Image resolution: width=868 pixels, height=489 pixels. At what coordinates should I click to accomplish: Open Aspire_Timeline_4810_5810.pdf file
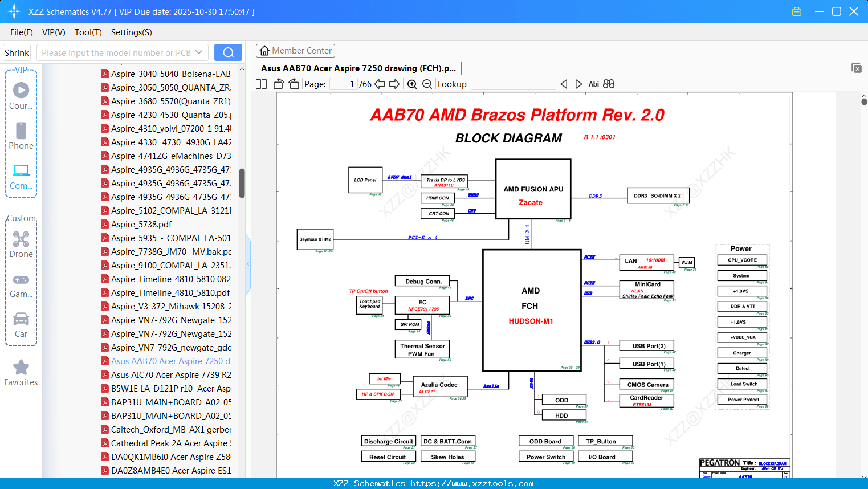[165, 292]
